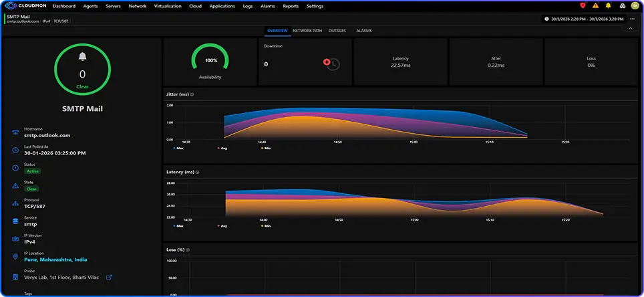Click the smtp.outlook.com hostname value
The height and width of the screenshot is (297, 644).
click(47, 135)
